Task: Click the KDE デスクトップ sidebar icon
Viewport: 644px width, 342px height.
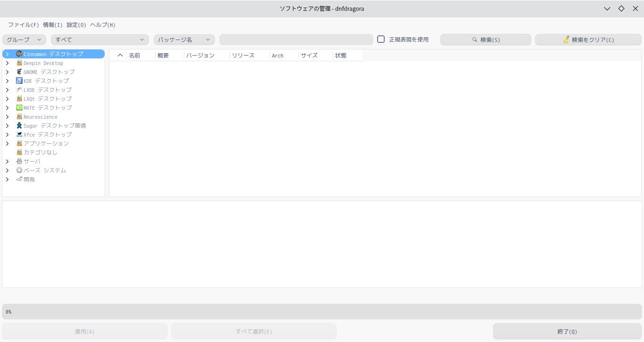Action: (x=19, y=81)
